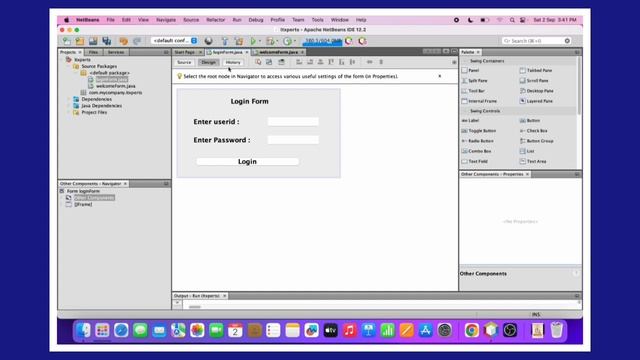Click the memory usage bar
Screen dimensions: 640x360
[x=322, y=41]
